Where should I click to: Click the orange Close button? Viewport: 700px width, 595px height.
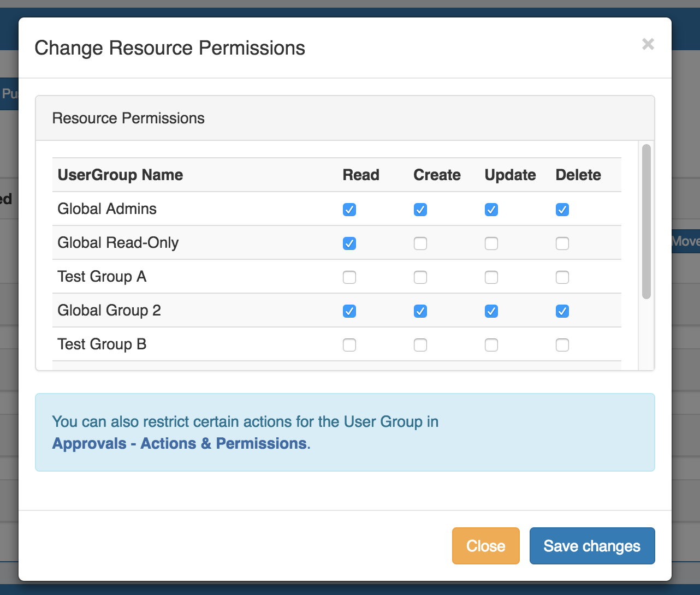click(485, 546)
